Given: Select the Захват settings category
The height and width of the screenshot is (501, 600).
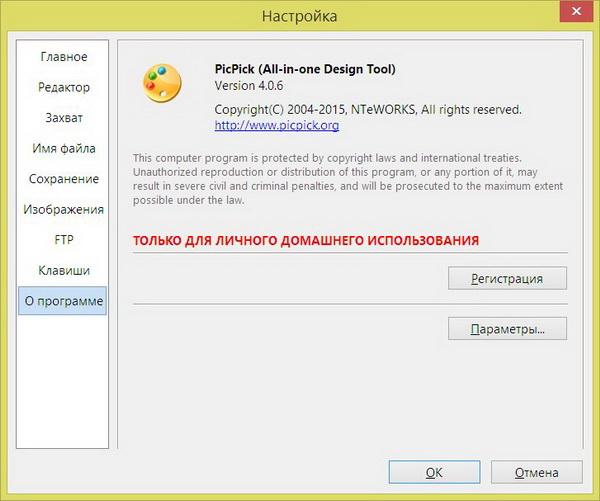Looking at the screenshot, I should (64, 118).
